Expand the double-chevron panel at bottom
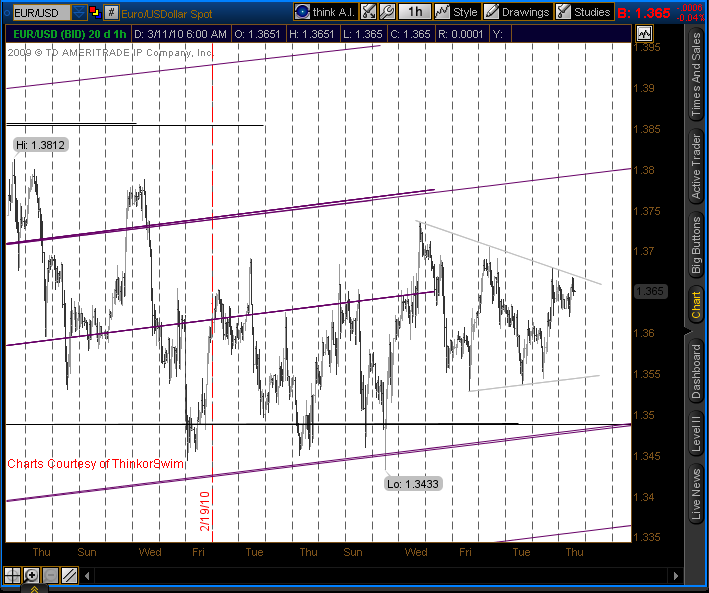 click(34, 589)
